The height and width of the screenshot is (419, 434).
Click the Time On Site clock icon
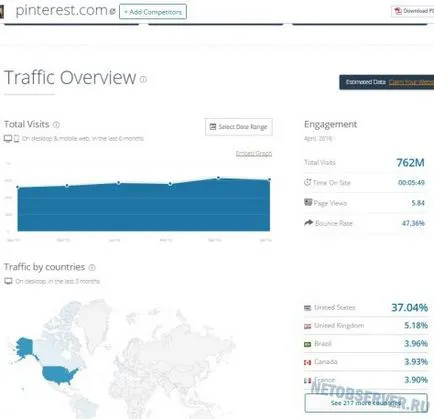(x=307, y=182)
